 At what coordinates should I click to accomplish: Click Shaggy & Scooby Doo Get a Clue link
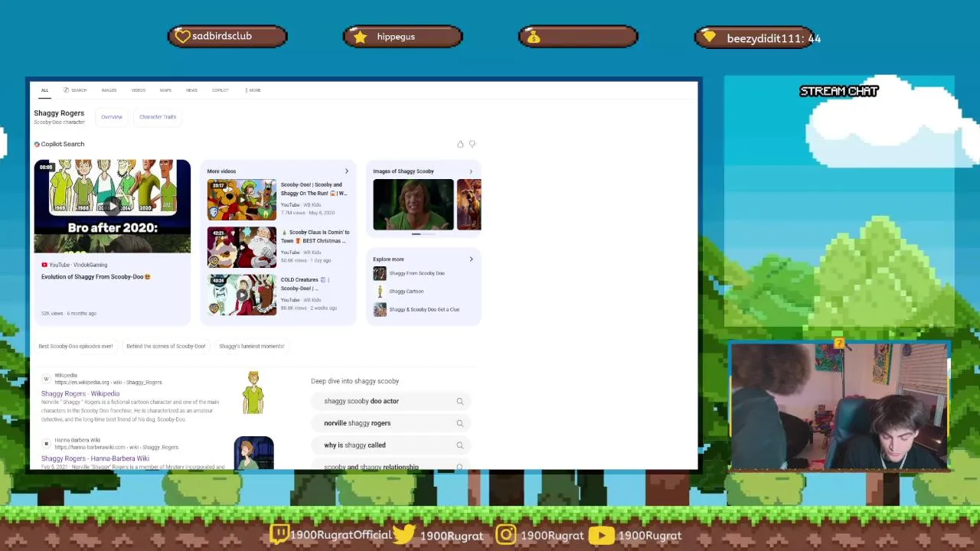click(424, 310)
